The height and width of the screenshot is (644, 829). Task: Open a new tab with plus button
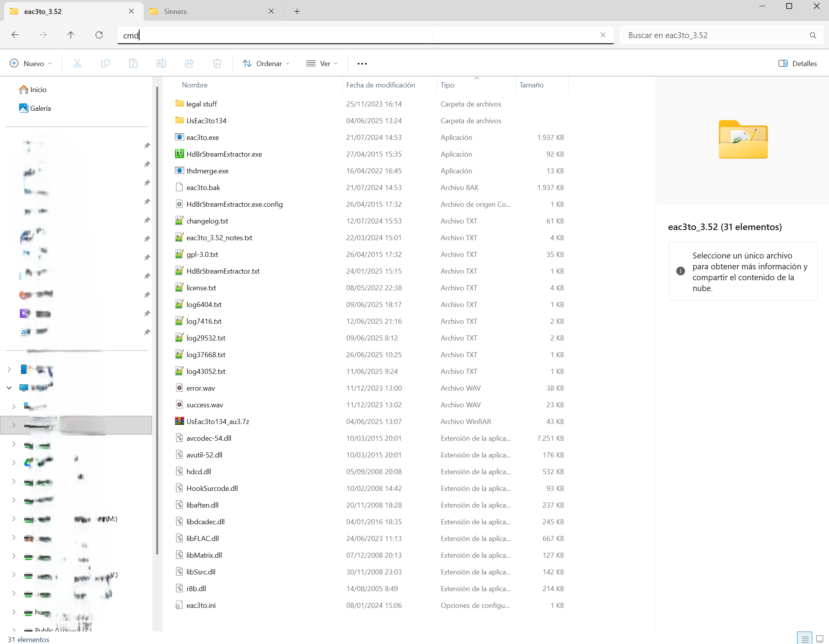[x=297, y=12]
